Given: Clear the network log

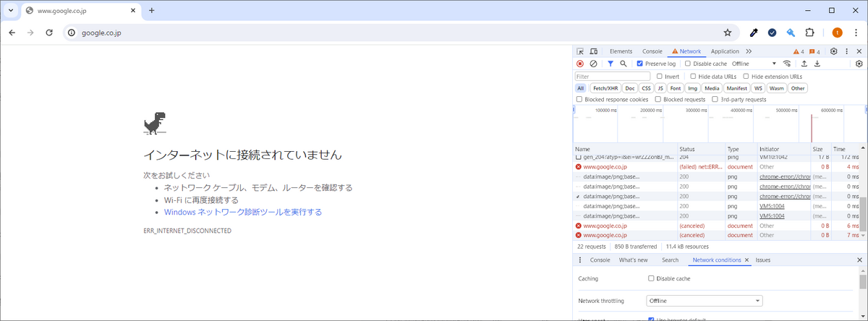Looking at the screenshot, I should point(593,64).
